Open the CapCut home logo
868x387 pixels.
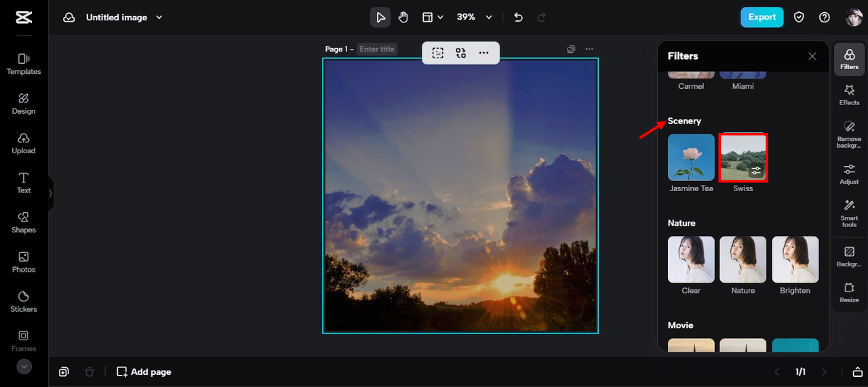(24, 18)
